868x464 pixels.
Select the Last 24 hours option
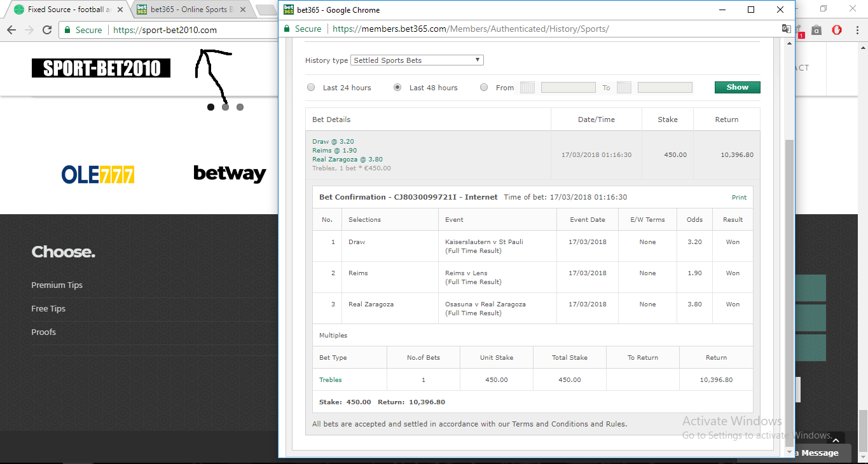coord(311,88)
